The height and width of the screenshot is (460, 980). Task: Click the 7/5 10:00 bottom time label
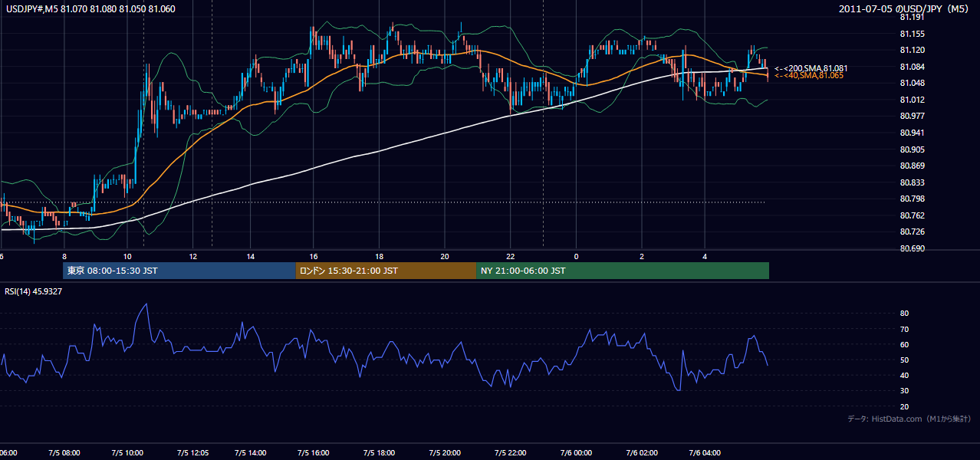tap(127, 453)
